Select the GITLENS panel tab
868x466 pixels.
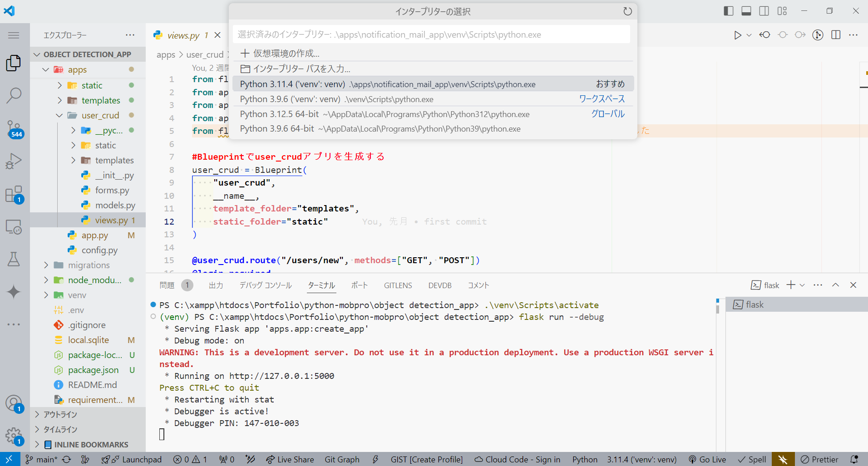point(398,285)
